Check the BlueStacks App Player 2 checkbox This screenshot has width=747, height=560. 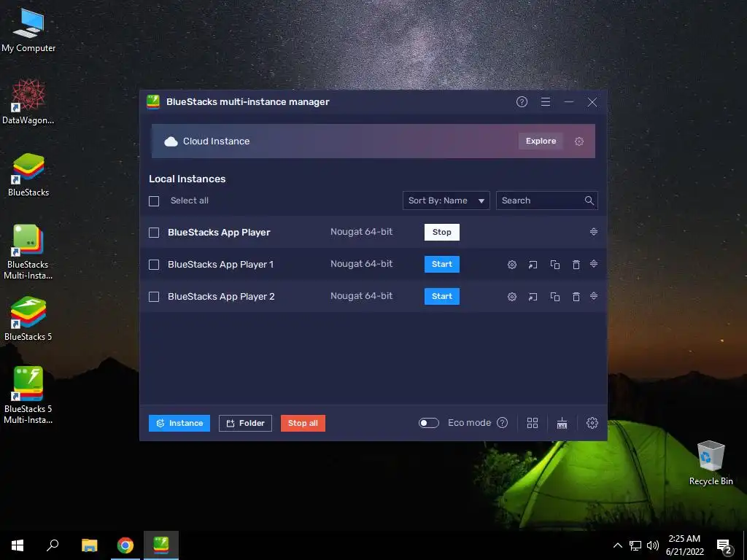pyautogui.click(x=154, y=297)
